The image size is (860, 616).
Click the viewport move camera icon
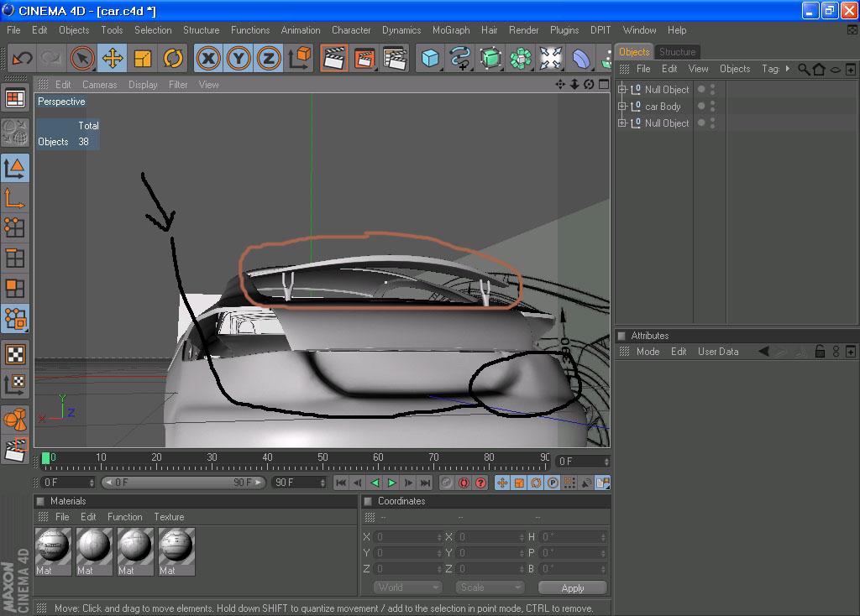pyautogui.click(x=560, y=85)
